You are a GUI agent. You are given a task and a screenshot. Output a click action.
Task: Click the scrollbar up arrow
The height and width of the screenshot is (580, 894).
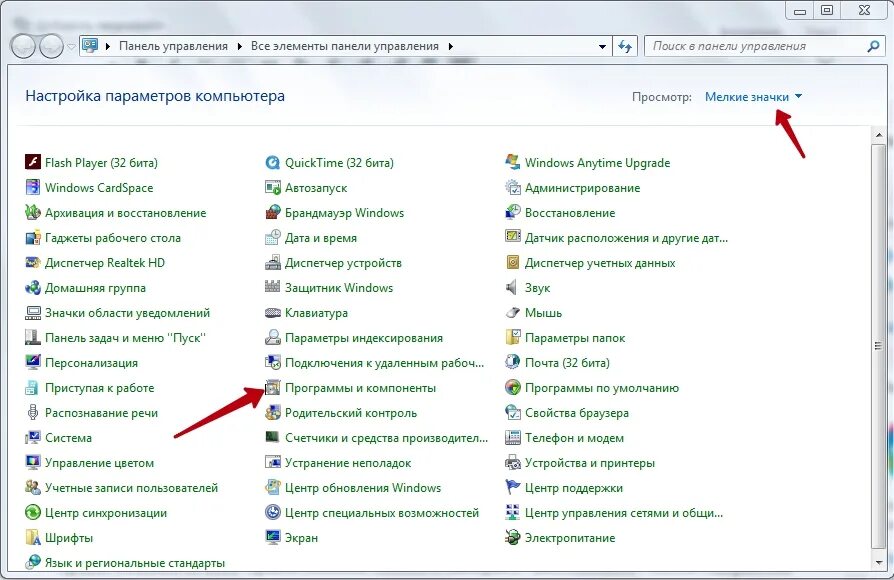(879, 135)
